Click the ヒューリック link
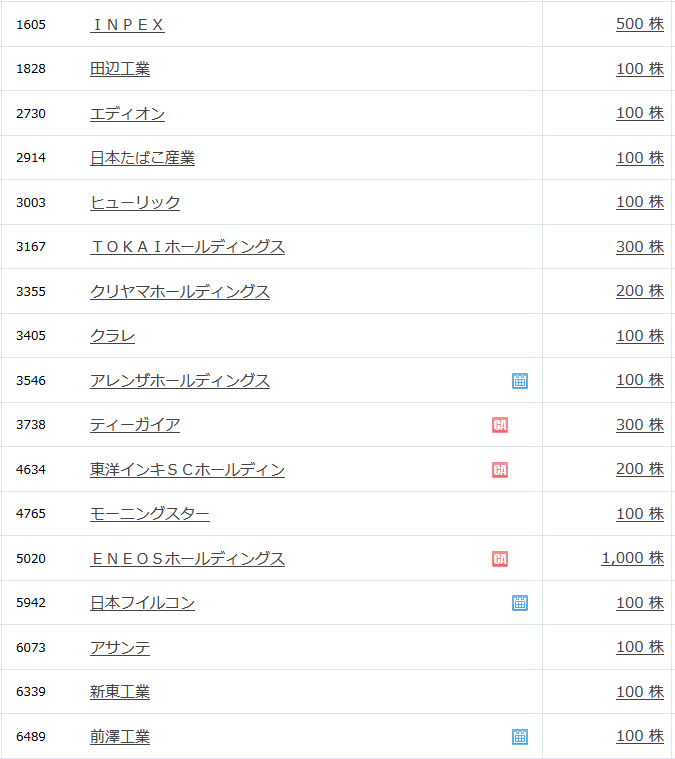Image resolution: width=675 pixels, height=759 pixels. point(135,202)
